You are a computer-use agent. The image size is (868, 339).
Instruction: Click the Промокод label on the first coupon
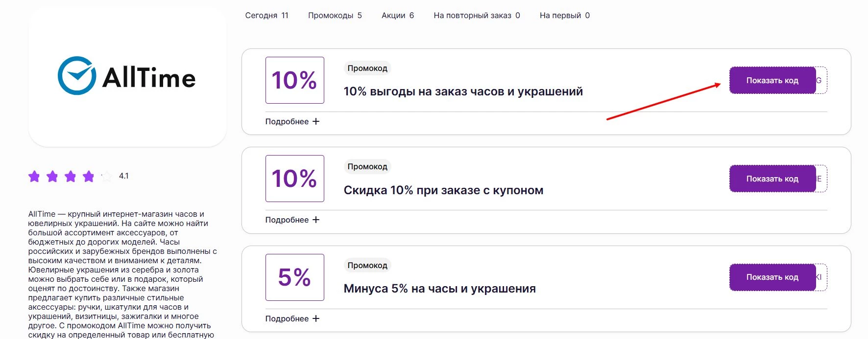click(x=367, y=68)
